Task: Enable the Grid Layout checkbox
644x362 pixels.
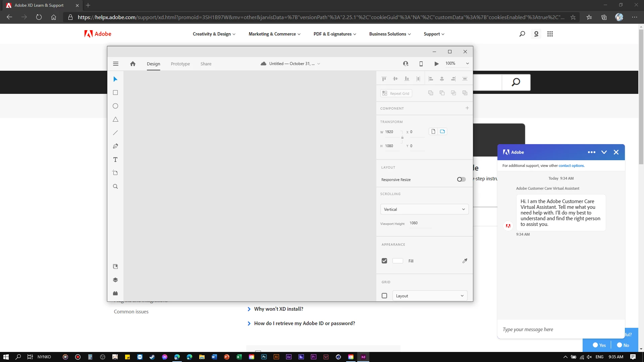Action: tap(384, 296)
